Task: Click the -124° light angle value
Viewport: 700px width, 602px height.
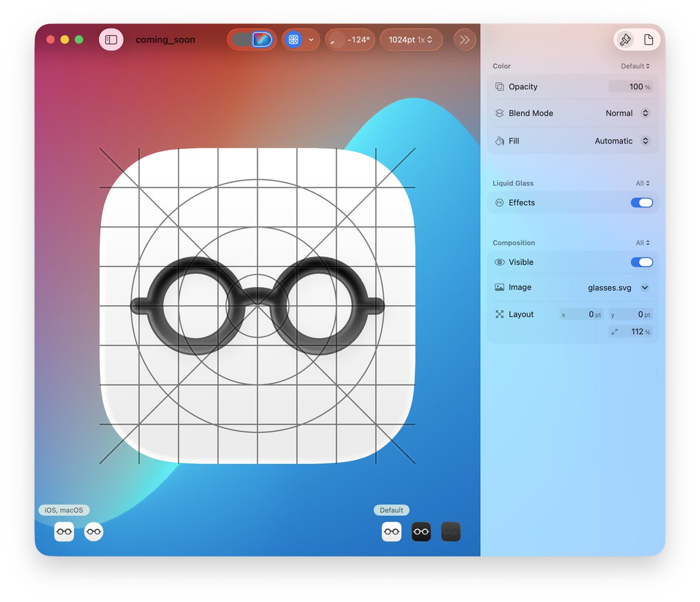Action: [358, 40]
